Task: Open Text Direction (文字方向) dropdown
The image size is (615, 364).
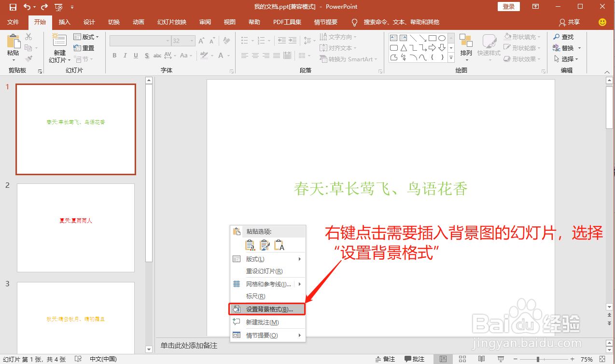Action: click(338, 37)
